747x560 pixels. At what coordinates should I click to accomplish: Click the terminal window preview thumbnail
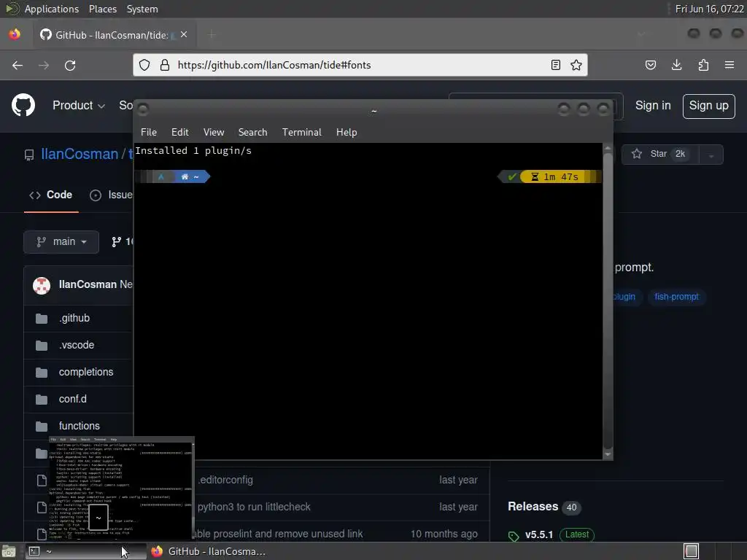122,488
